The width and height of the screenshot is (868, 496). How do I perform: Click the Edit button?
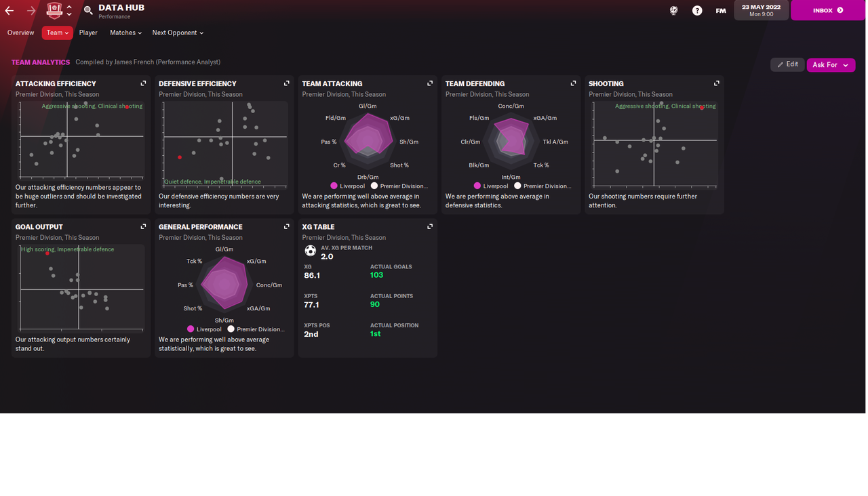click(787, 64)
